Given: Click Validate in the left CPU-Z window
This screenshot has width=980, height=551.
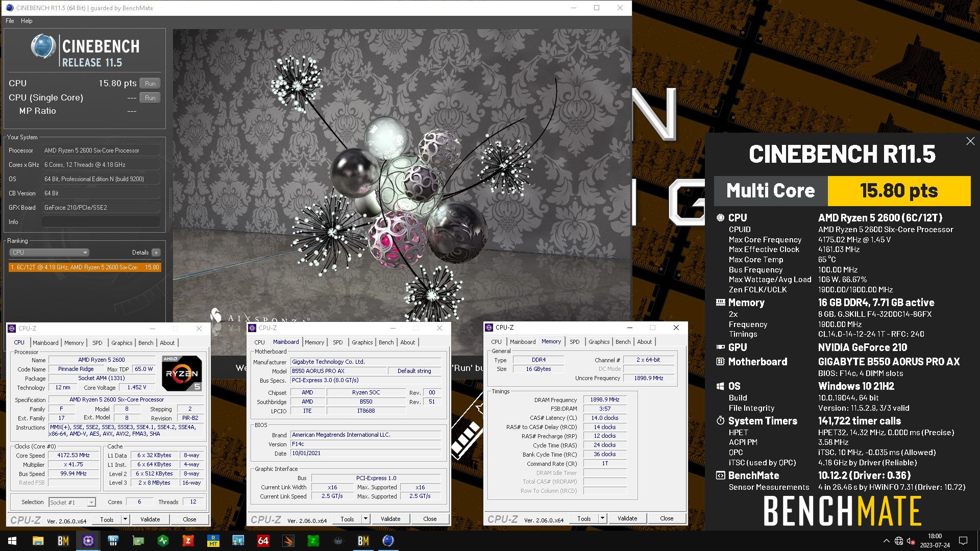Looking at the screenshot, I should 150,519.
